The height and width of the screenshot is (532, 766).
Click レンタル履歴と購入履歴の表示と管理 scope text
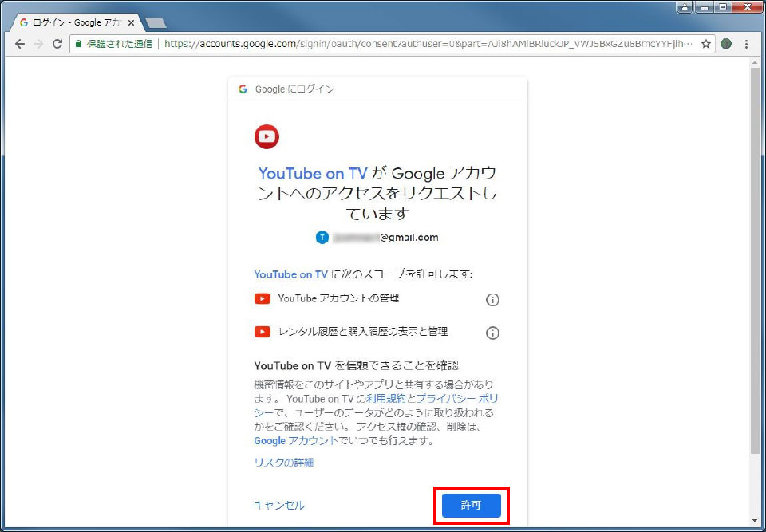(x=363, y=332)
